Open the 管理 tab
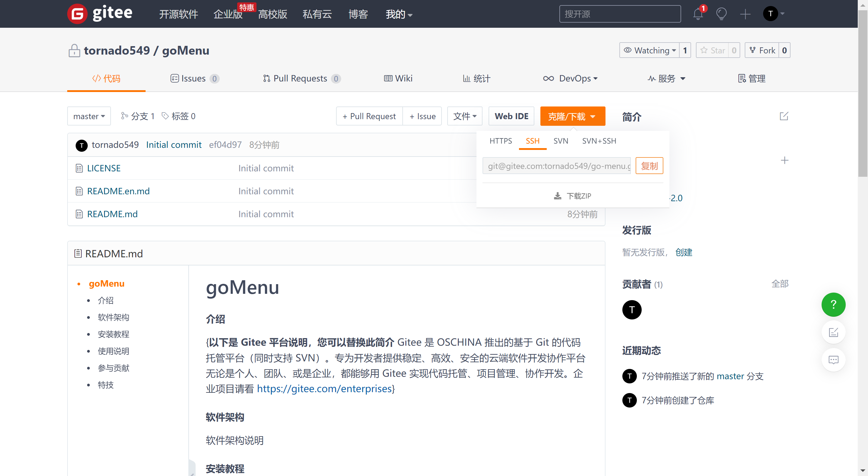The height and width of the screenshot is (476, 868). coord(751,79)
